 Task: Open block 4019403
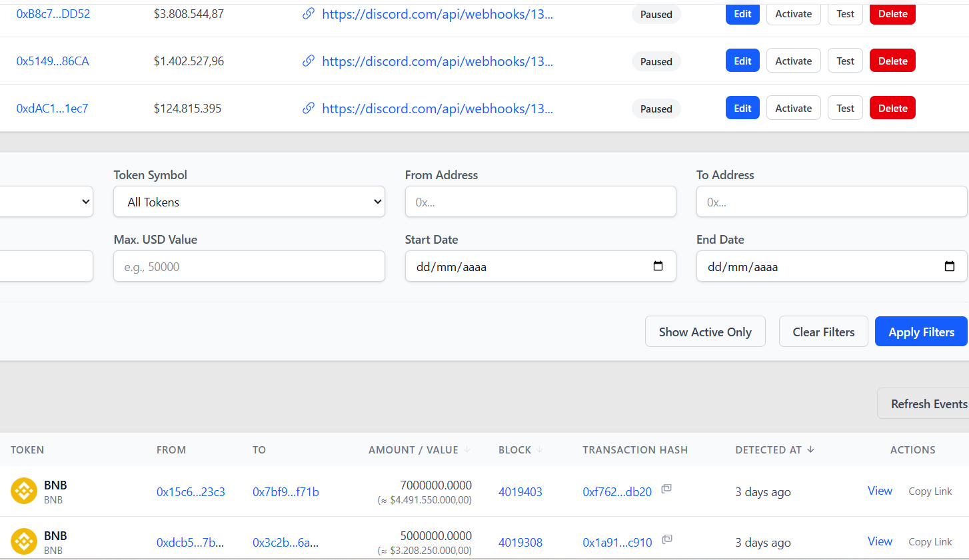pyautogui.click(x=520, y=491)
